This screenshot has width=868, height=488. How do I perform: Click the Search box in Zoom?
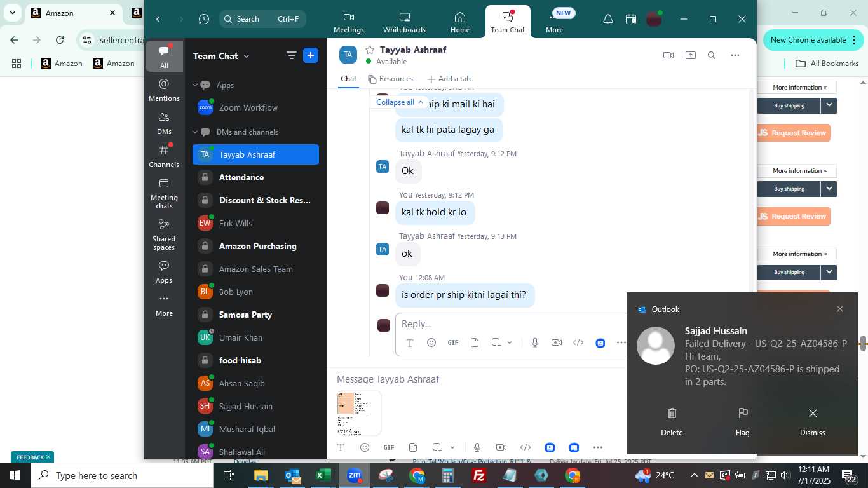(262, 19)
